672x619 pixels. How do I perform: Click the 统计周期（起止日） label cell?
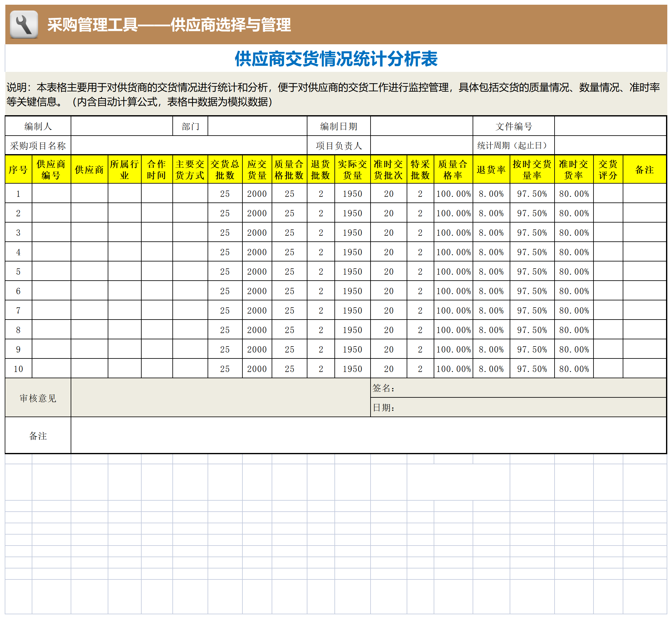513,145
